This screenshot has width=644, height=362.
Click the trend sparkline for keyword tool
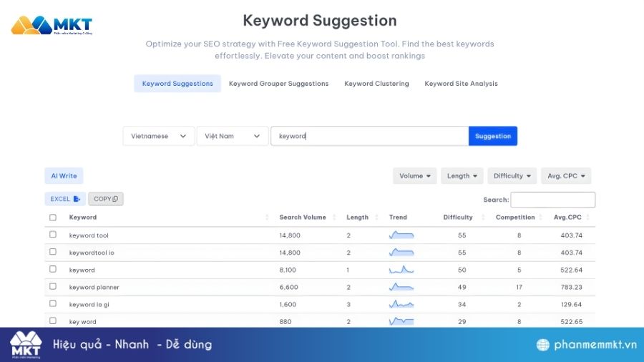click(401, 235)
